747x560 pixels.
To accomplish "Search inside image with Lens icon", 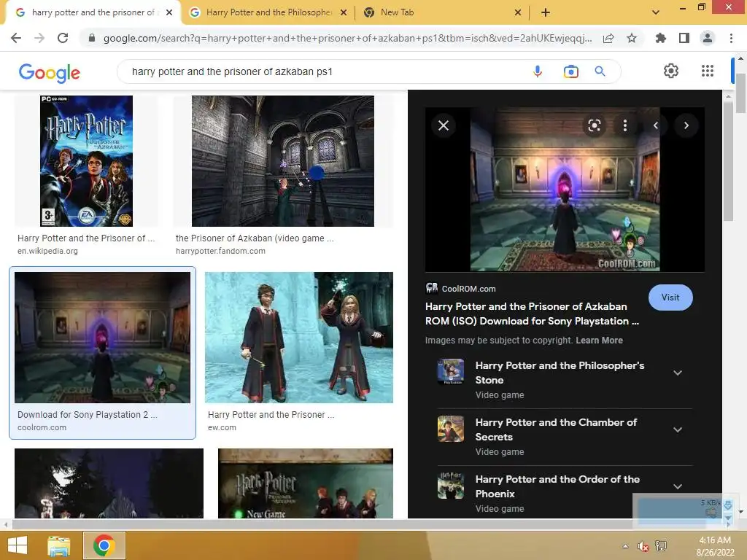I will point(594,125).
